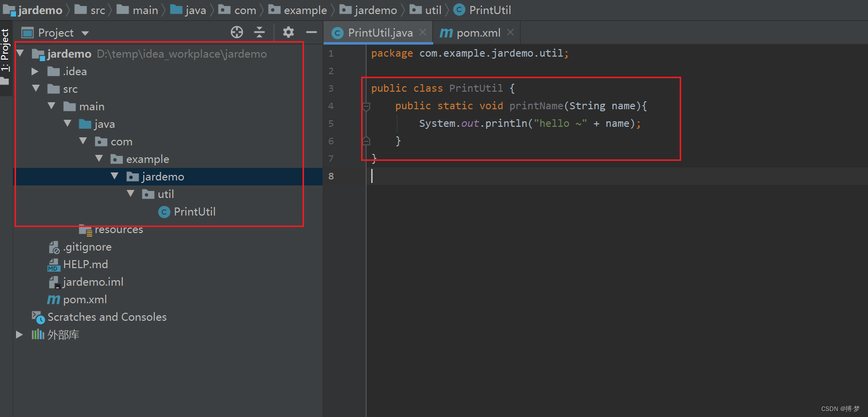Image resolution: width=868 pixels, height=417 pixels.
Task: Click PrintUtil in the breadcrumb bar
Action: [490, 10]
